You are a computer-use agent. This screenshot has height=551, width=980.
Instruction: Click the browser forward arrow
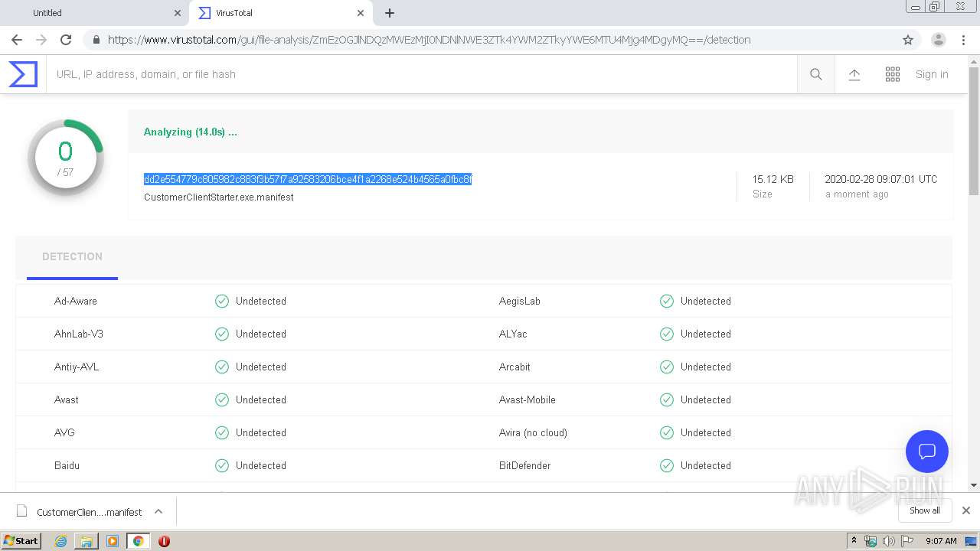click(x=41, y=40)
